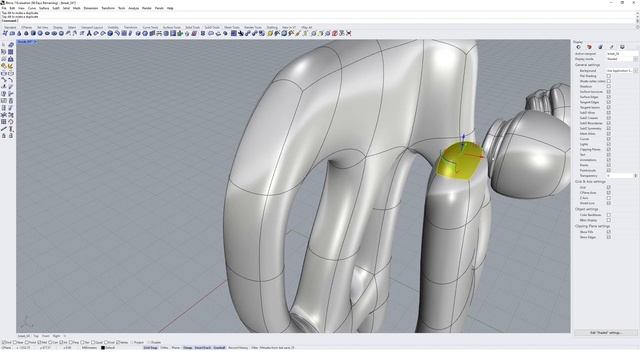Toggle the World Icon checkbox
The height and width of the screenshot is (360, 640).
pos(609,203)
